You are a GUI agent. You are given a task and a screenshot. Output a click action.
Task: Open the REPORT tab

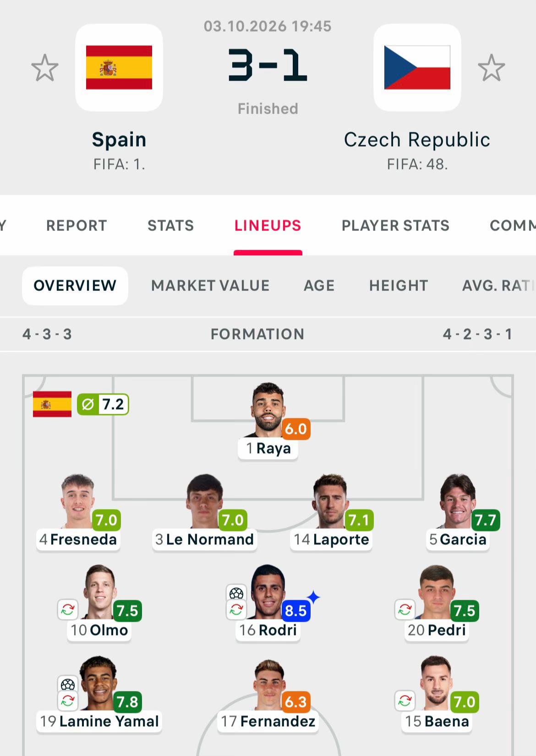pyautogui.click(x=77, y=225)
